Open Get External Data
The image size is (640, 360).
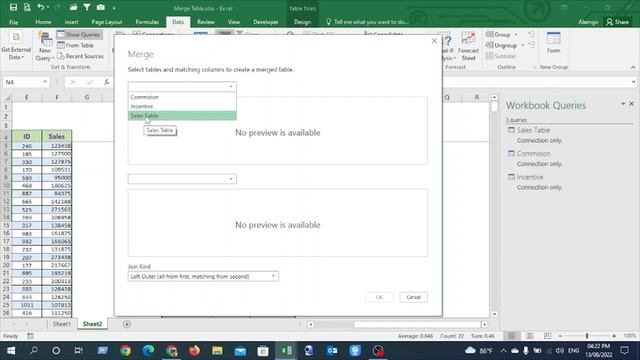pyautogui.click(x=16, y=46)
